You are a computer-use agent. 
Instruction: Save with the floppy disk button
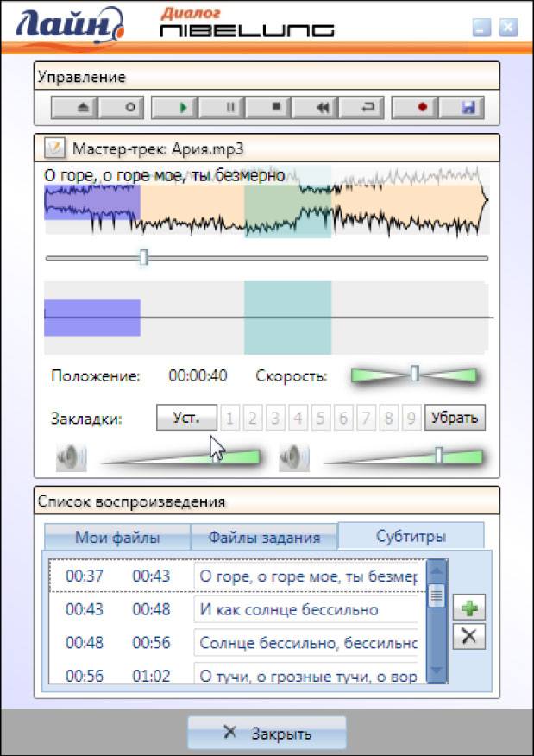pyautogui.click(x=462, y=108)
